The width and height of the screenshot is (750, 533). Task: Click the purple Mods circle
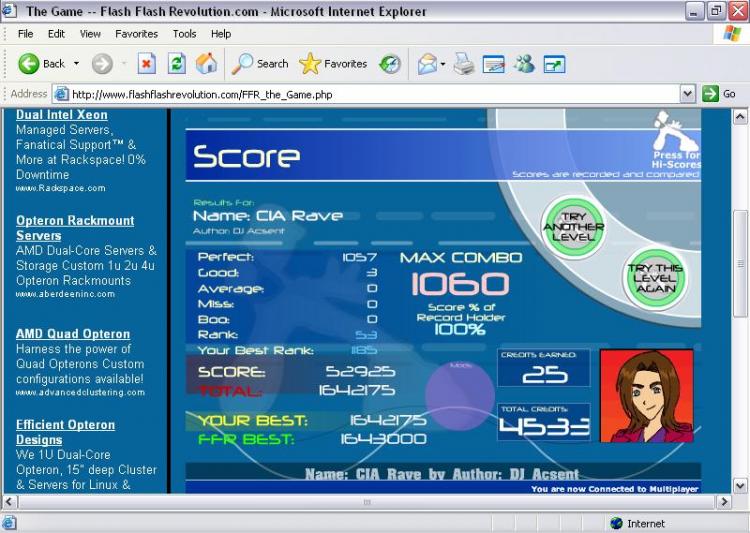coord(460,395)
